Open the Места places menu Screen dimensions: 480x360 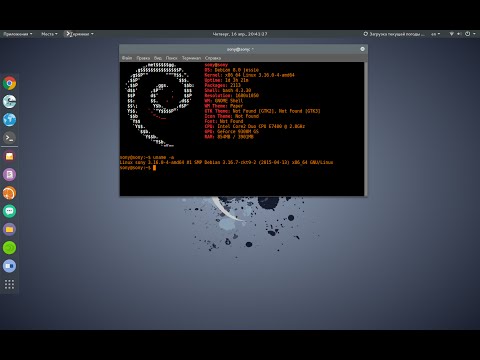[49, 34]
